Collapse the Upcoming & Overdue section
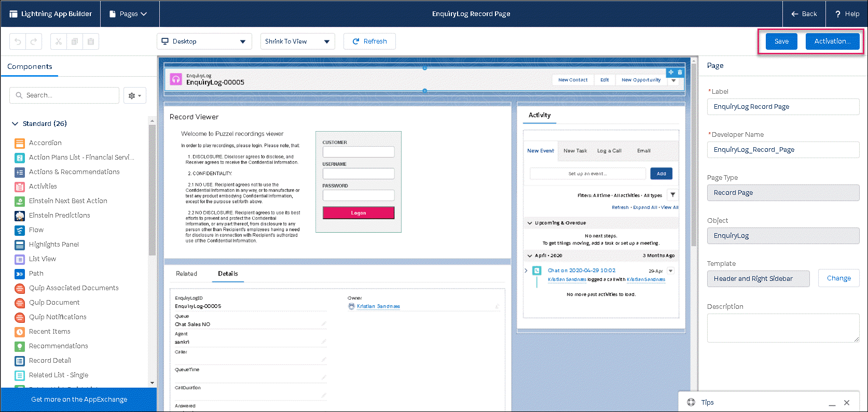 coord(530,223)
